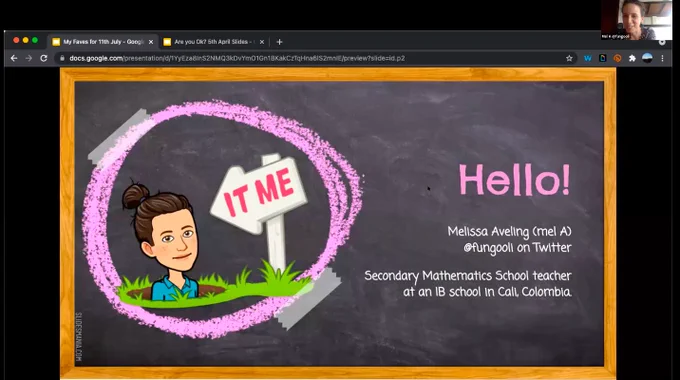
Task: Click the pink Hello! heading
Action: coord(515,180)
